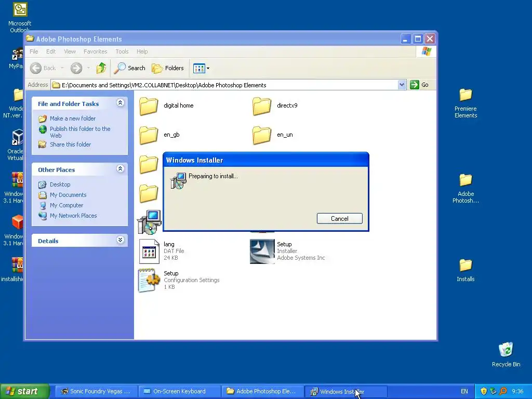Click the Forward navigation arrow

76,68
